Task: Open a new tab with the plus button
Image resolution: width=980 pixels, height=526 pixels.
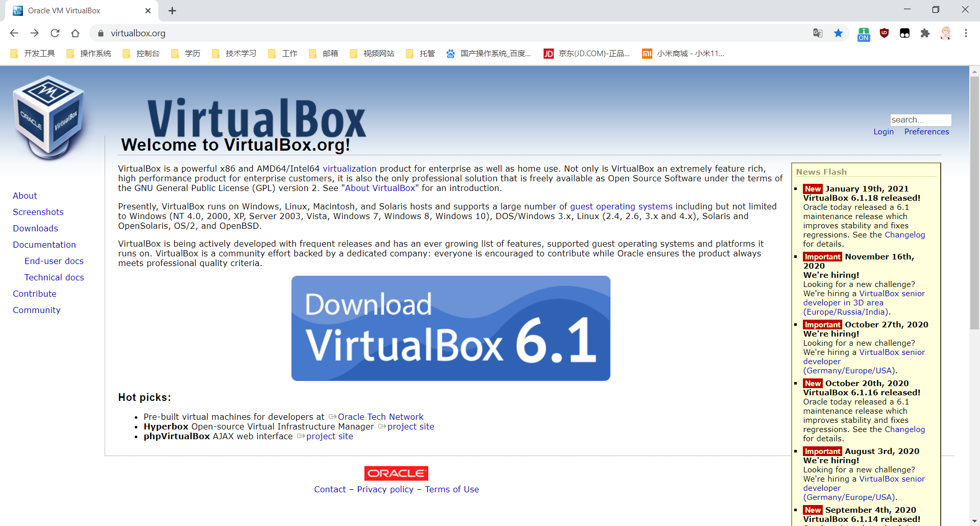Action: point(172,11)
